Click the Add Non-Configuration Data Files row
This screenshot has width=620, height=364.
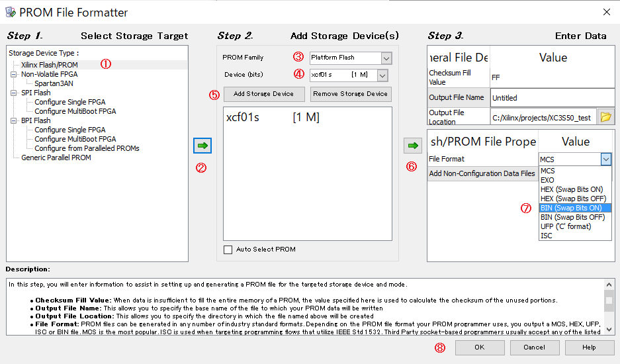point(482,173)
